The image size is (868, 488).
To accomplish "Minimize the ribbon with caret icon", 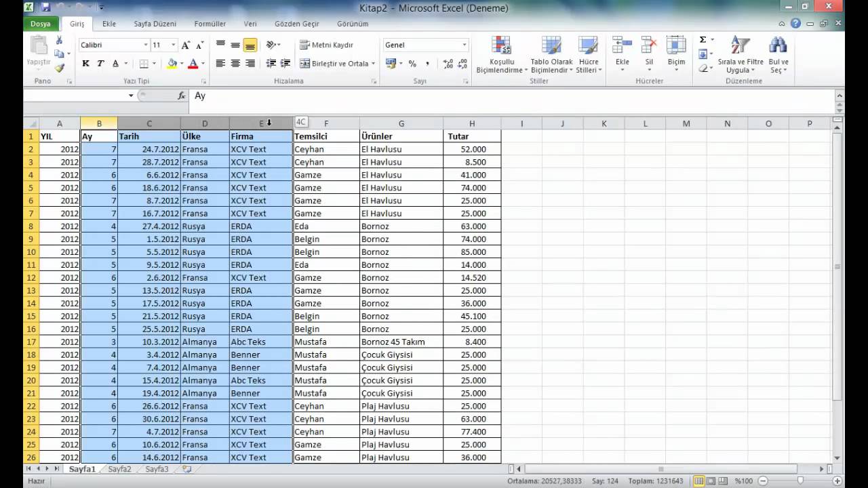I will pyautogui.click(x=782, y=24).
